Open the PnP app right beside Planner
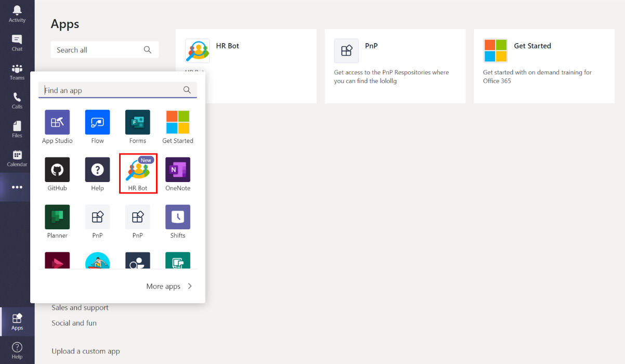The height and width of the screenshot is (364, 625). coord(97,222)
